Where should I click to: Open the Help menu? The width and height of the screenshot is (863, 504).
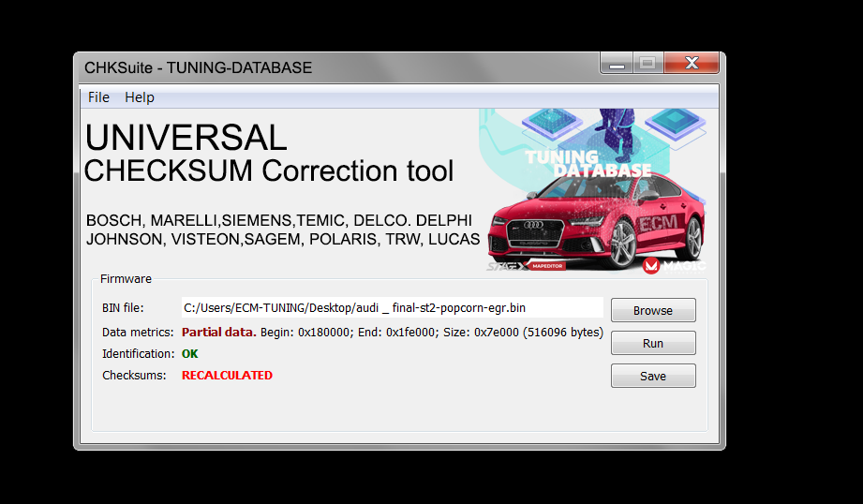coord(140,97)
